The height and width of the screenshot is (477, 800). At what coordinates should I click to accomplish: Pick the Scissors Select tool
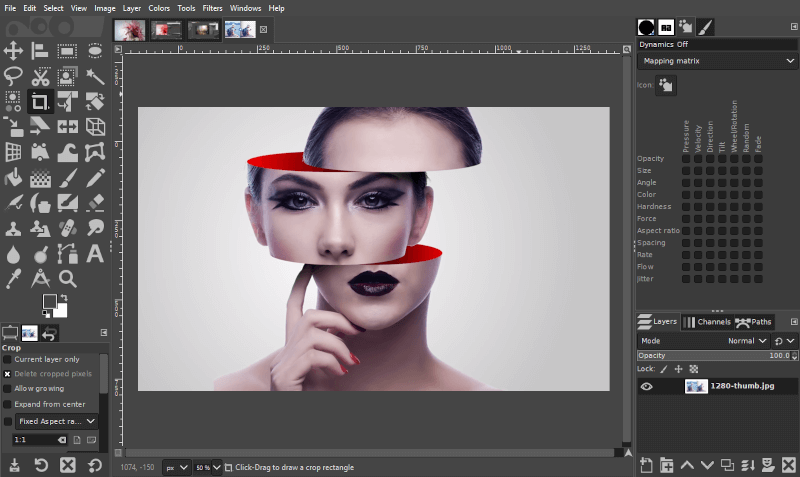tap(41, 75)
